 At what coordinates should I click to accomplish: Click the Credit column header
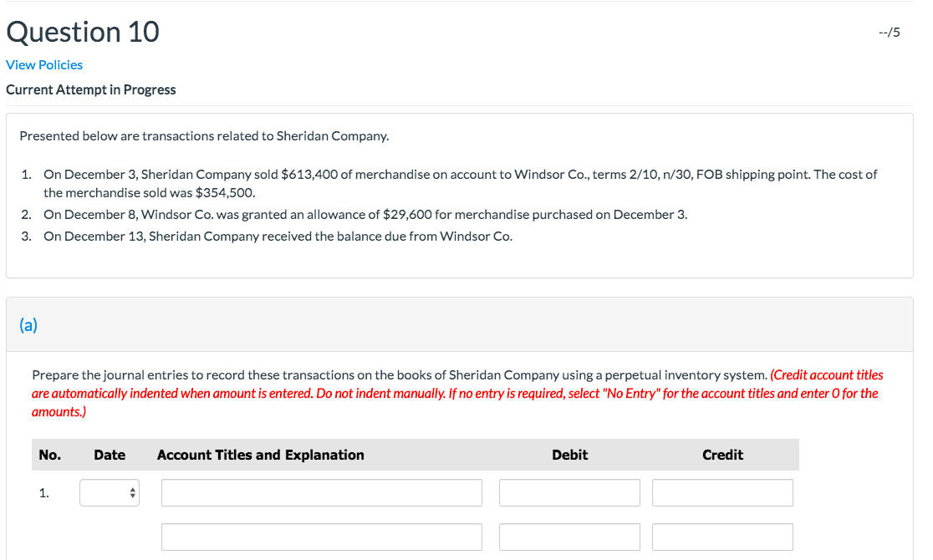(x=722, y=455)
